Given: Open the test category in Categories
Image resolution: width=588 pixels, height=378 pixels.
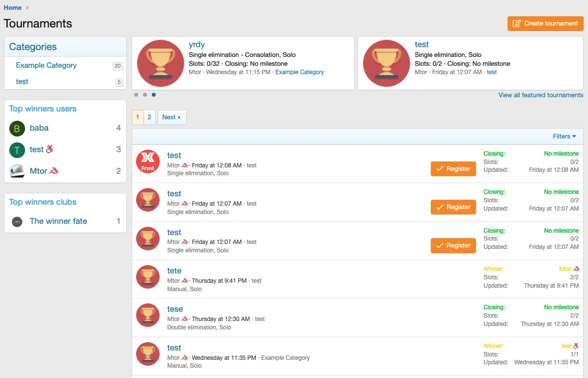Looking at the screenshot, I should tap(22, 81).
